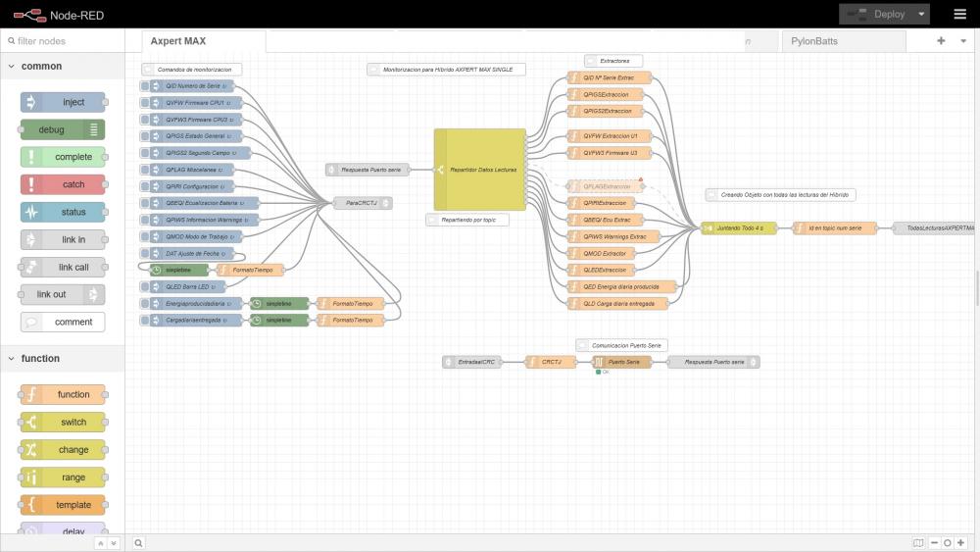Select the Puerto Serie serial node
This screenshot has height=552, width=980.
[x=622, y=362]
